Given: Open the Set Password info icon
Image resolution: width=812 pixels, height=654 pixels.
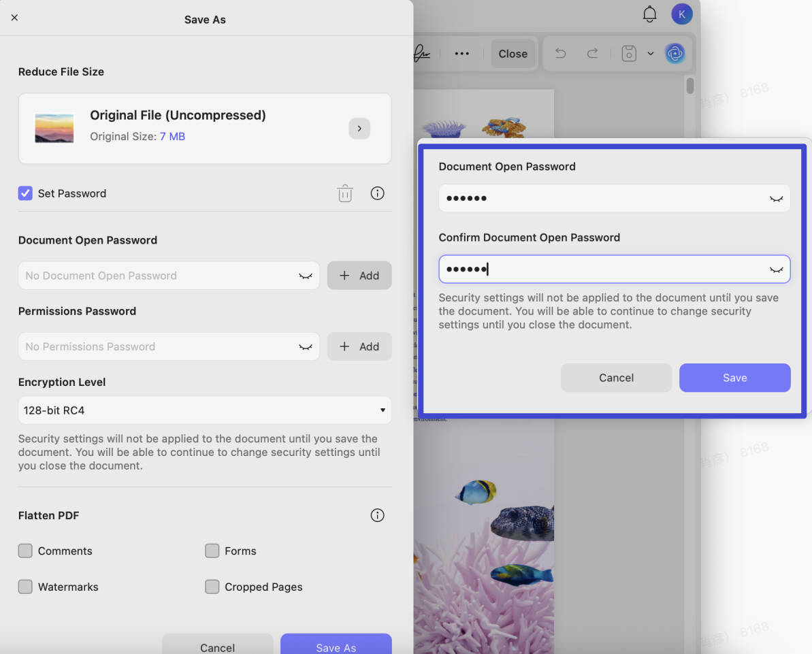Looking at the screenshot, I should (377, 193).
